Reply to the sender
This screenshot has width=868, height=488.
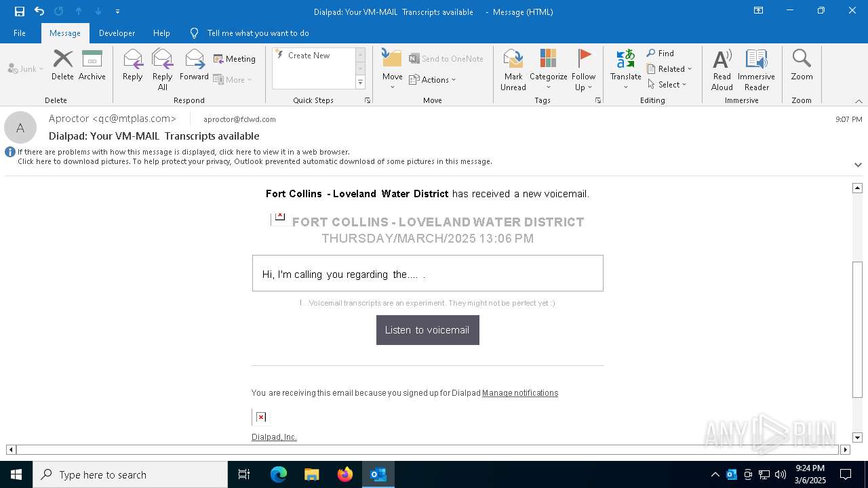tap(133, 65)
